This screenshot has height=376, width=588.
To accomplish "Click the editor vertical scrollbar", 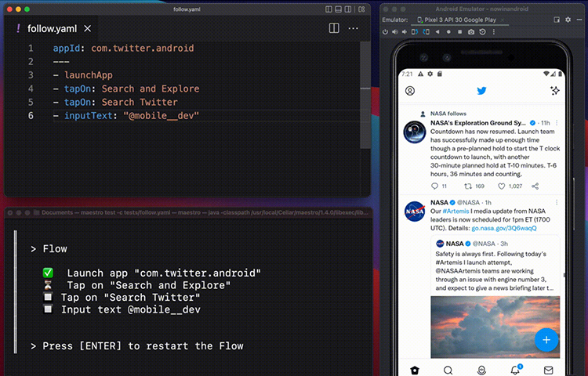I will tap(365, 95).
